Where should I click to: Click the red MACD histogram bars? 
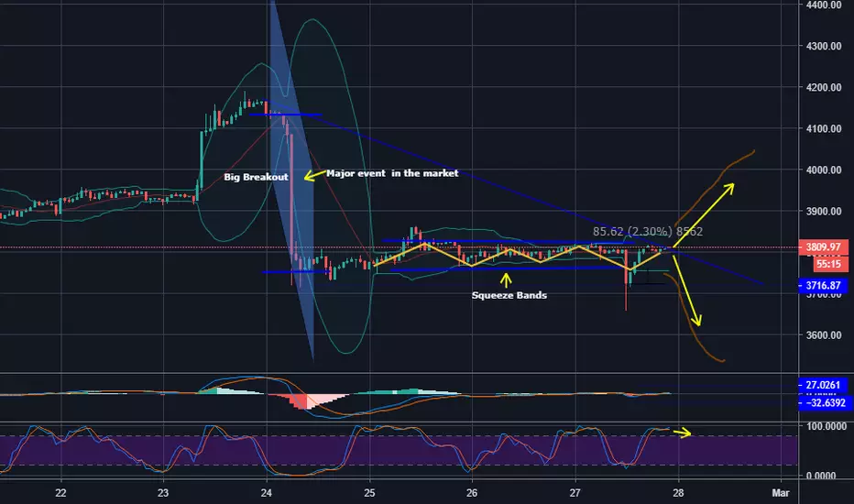298,401
